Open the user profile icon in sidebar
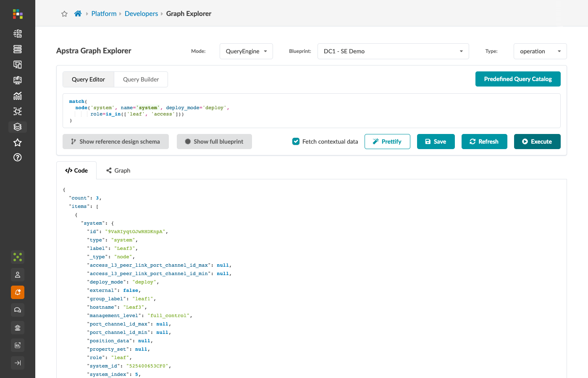Screen dimensions: 588x378 (x=18, y=275)
